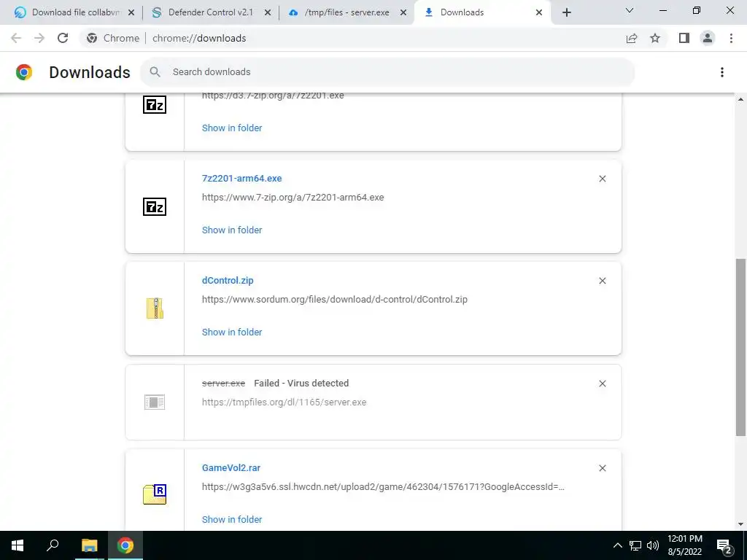
Task: Show dControl.zip in folder
Action: 232,332
